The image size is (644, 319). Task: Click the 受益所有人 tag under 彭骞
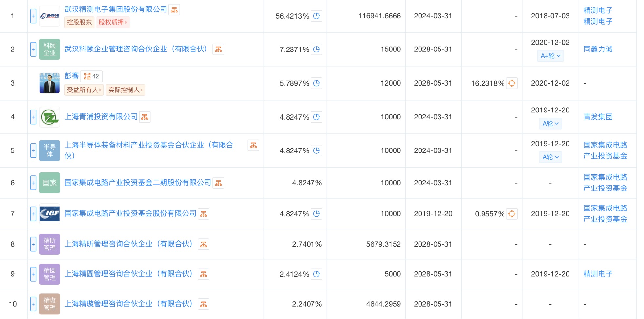(84, 90)
